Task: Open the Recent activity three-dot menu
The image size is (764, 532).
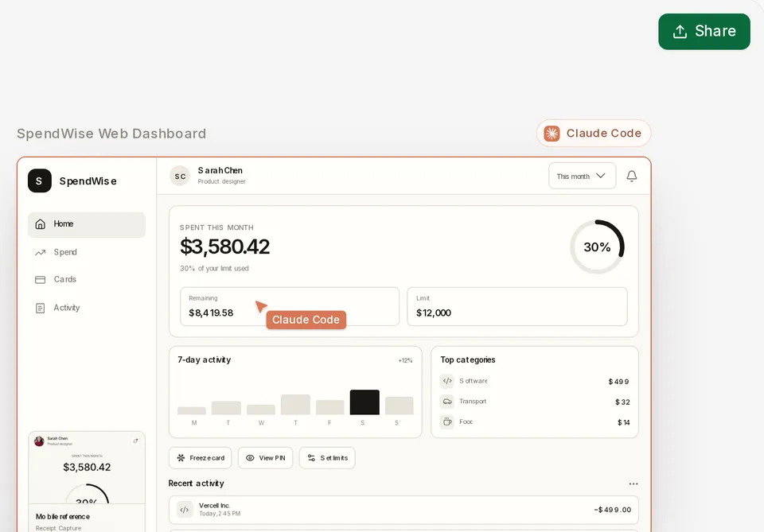Action: 633,483
